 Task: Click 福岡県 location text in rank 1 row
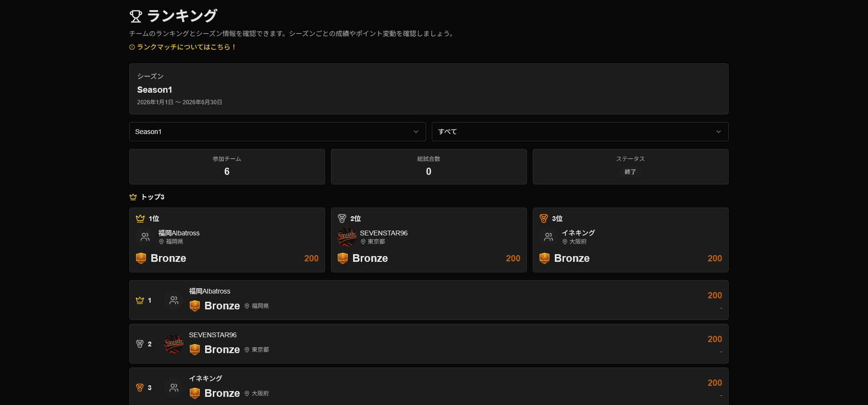point(260,306)
